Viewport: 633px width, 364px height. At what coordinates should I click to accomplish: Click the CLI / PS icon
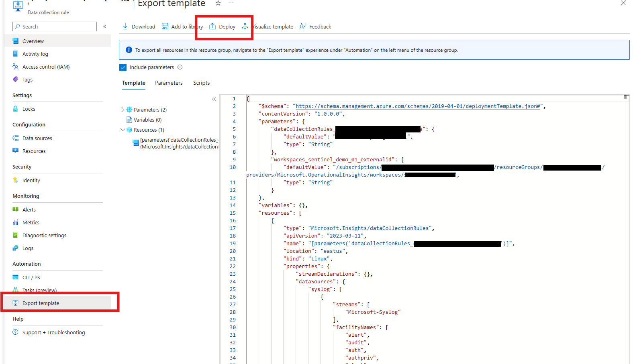pyautogui.click(x=16, y=277)
